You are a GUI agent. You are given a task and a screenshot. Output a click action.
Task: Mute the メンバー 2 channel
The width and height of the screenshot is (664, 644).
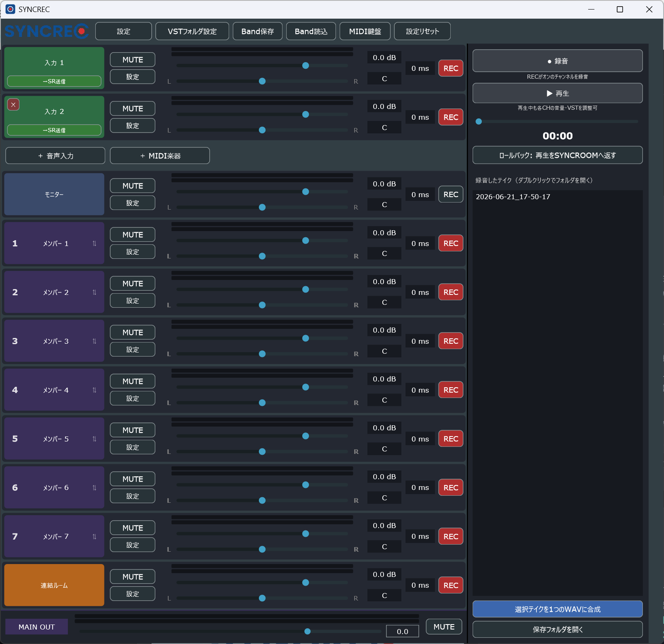pyautogui.click(x=133, y=284)
